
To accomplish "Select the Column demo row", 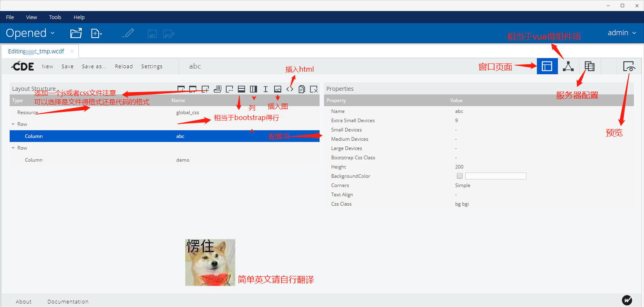I will [164, 160].
